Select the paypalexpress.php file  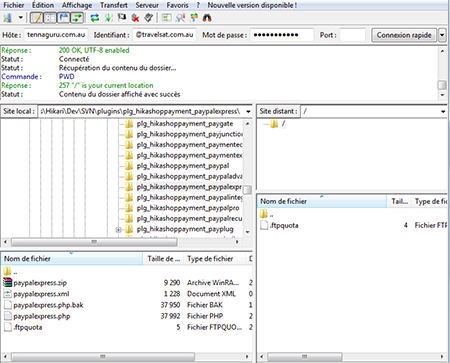coord(42,316)
